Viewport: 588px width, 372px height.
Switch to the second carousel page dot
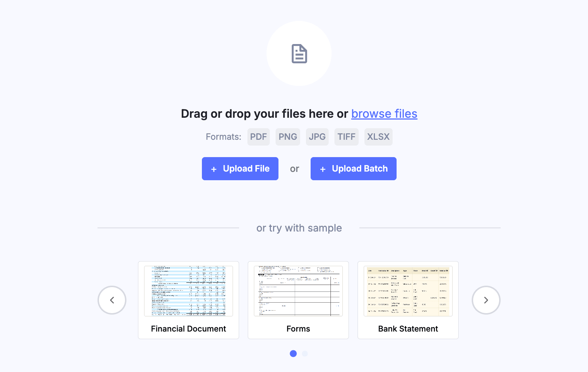[x=305, y=354]
